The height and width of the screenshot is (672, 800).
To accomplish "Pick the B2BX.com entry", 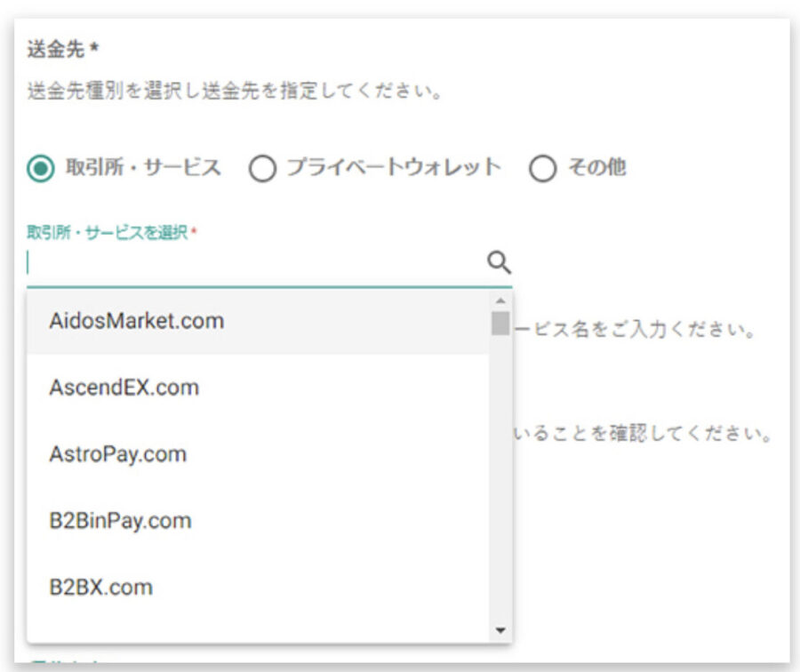I will pyautogui.click(x=258, y=588).
